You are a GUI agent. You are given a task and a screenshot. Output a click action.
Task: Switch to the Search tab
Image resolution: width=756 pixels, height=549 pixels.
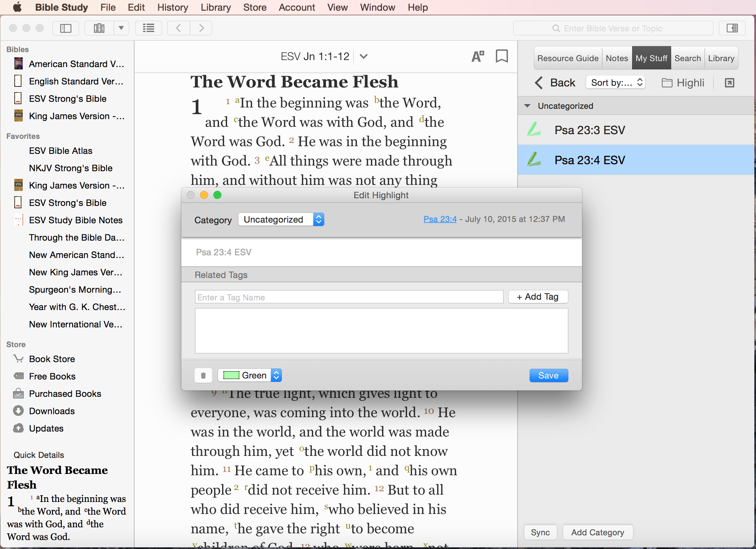pyautogui.click(x=688, y=58)
